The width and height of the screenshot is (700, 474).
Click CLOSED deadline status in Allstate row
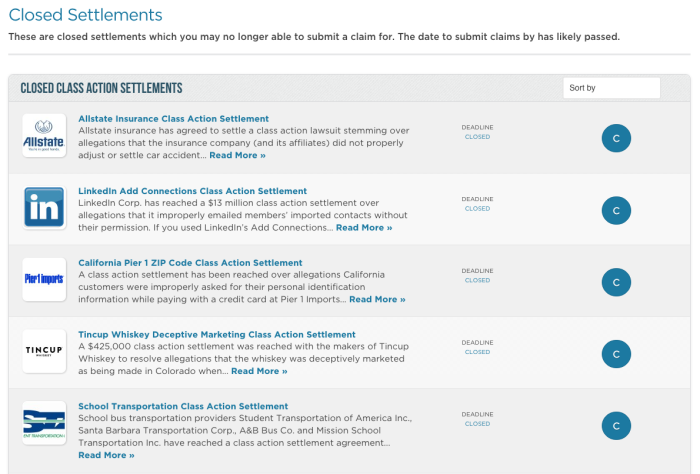[477, 137]
